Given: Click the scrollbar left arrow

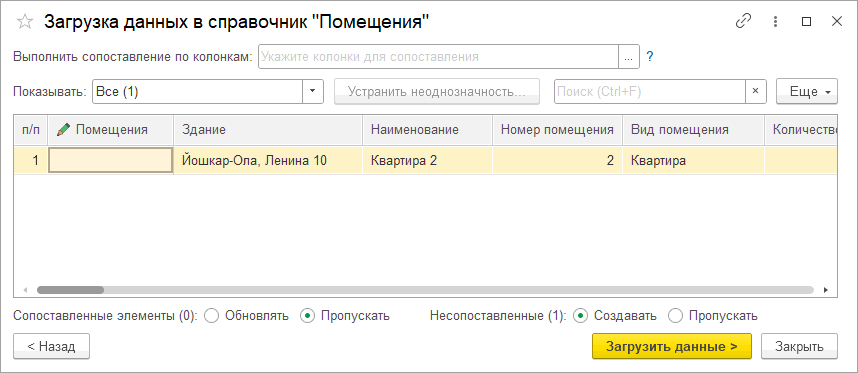Looking at the screenshot, I should pyautogui.click(x=24, y=290).
